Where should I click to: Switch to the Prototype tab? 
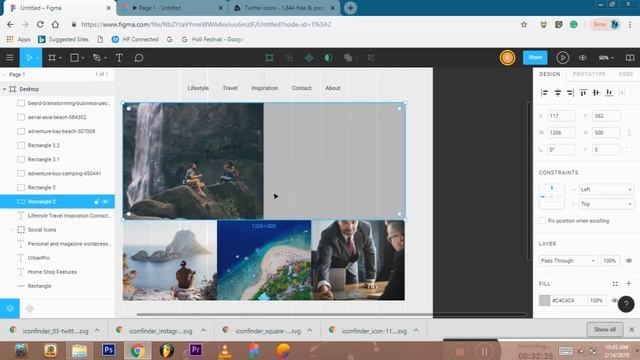589,74
